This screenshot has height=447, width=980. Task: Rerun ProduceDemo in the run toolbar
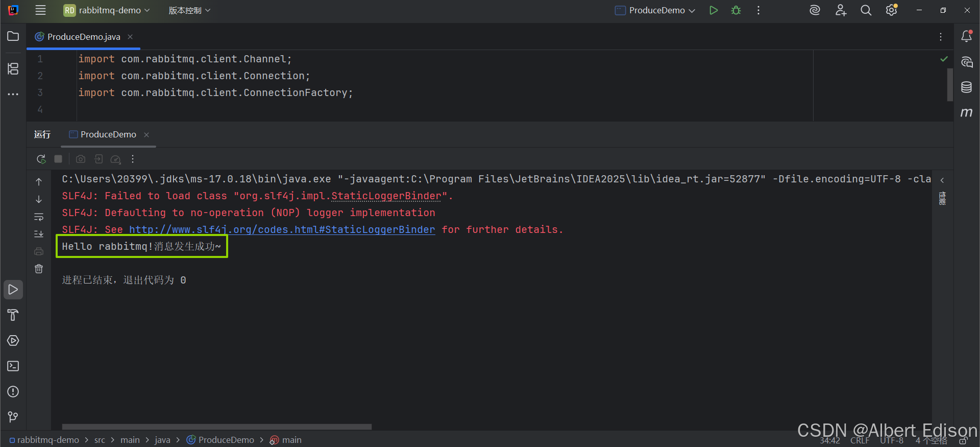pos(41,159)
